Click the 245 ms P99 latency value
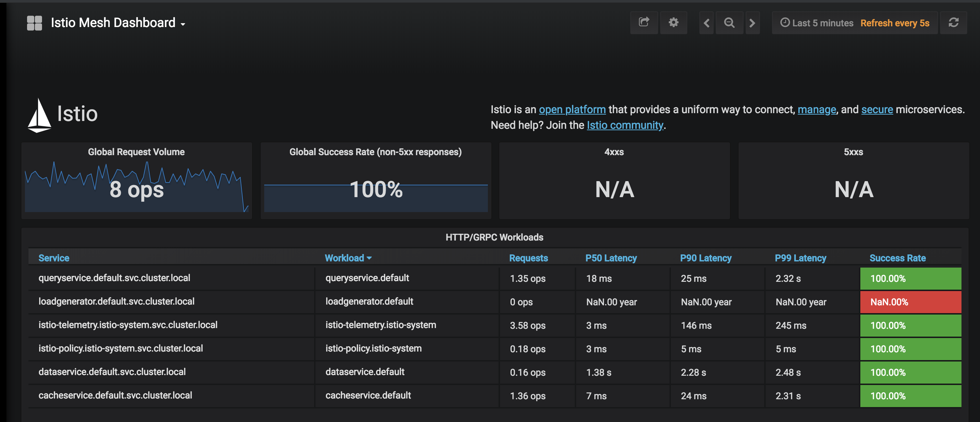The height and width of the screenshot is (422, 980). 791,326
